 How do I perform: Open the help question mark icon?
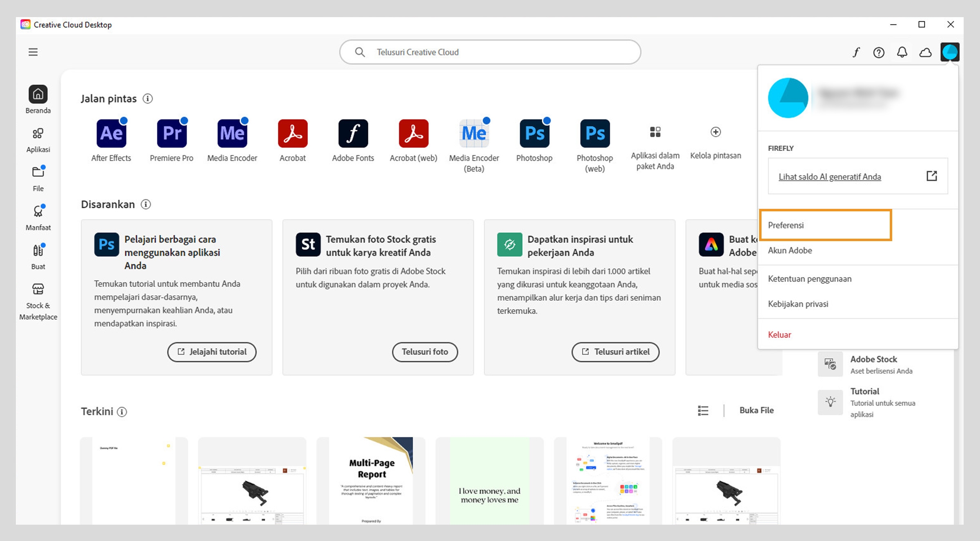(x=879, y=52)
